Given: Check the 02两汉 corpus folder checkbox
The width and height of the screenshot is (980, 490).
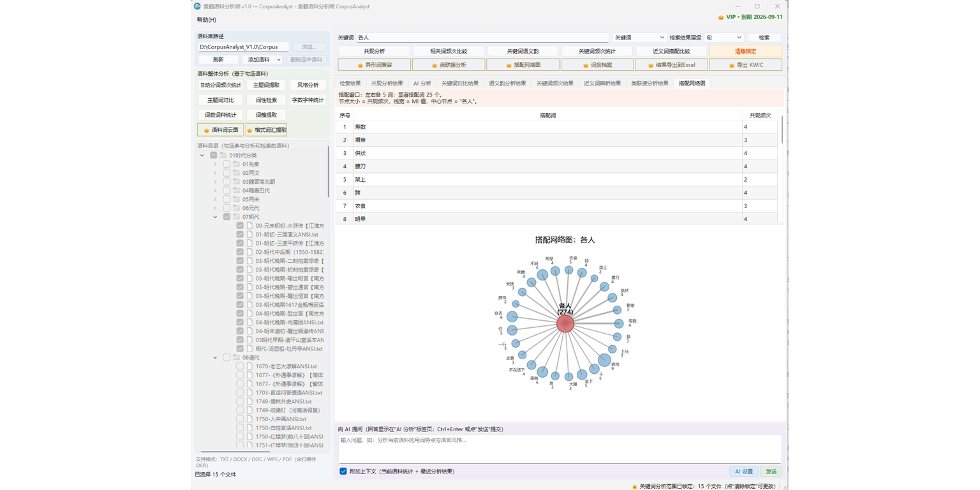Looking at the screenshot, I should [x=226, y=173].
